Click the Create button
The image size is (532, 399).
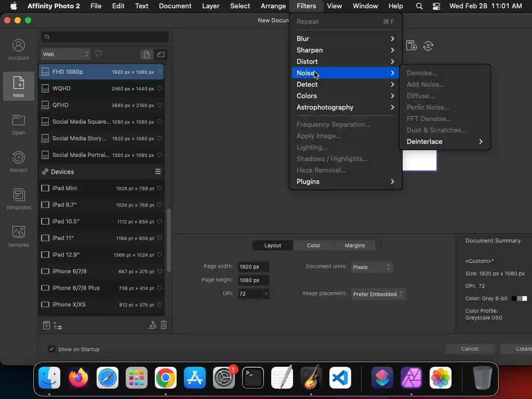[x=516, y=349]
